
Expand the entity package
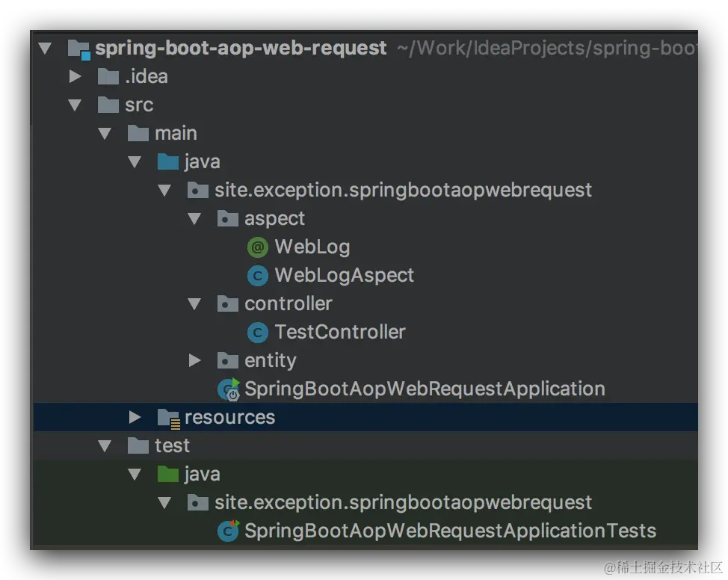[194, 360]
